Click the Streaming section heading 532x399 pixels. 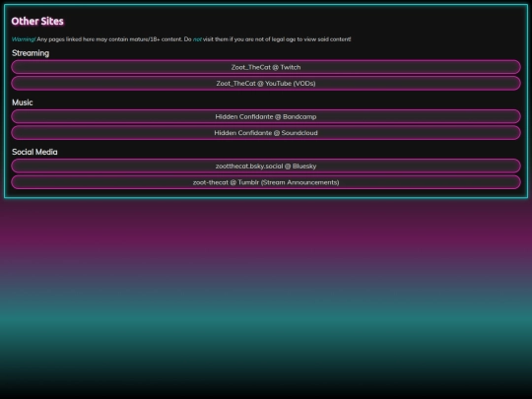tap(31, 53)
